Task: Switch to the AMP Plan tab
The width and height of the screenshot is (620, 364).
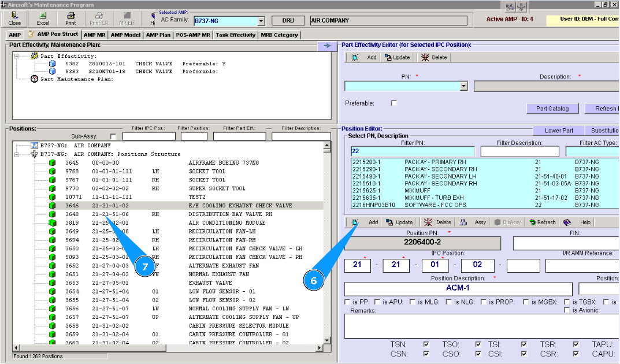Action: click(158, 35)
